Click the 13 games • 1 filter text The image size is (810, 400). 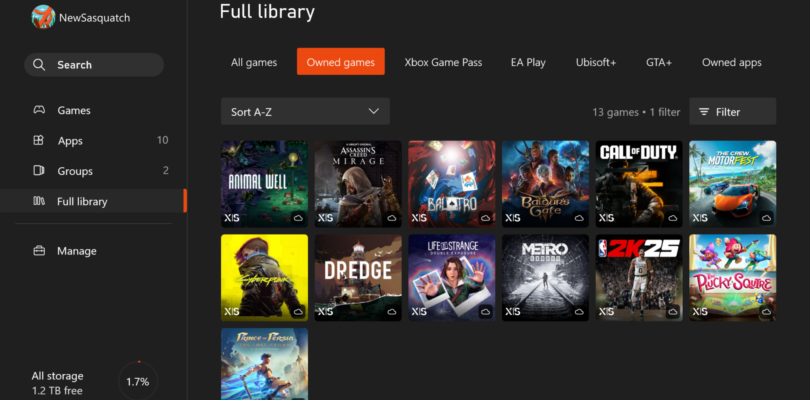click(636, 112)
